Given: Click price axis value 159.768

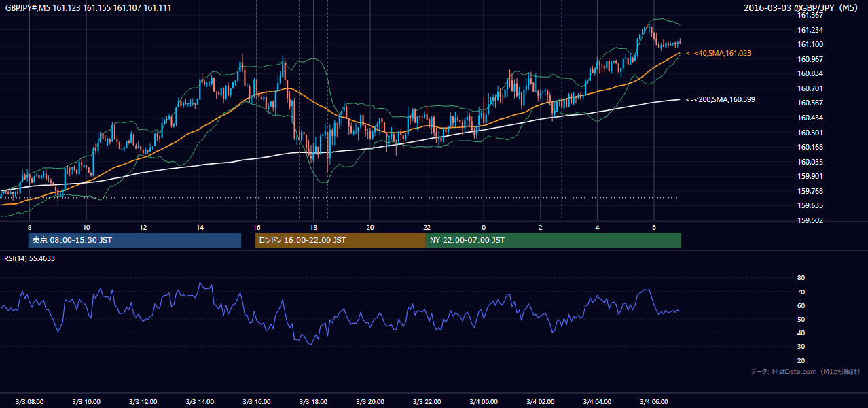Looking at the screenshot, I should tap(810, 191).
